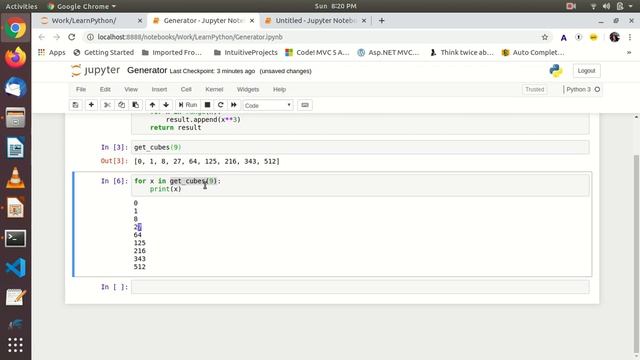The width and height of the screenshot is (640, 360).
Task: Click the page vertical scrollbar
Action: point(636,253)
